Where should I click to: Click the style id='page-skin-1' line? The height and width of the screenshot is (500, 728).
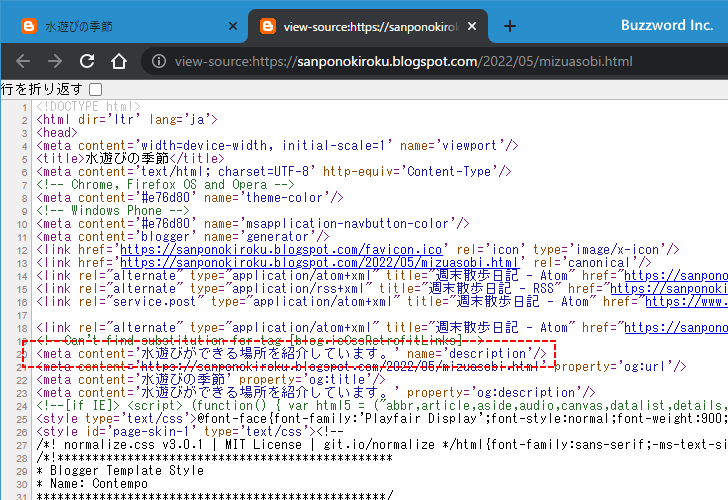[x=190, y=432]
